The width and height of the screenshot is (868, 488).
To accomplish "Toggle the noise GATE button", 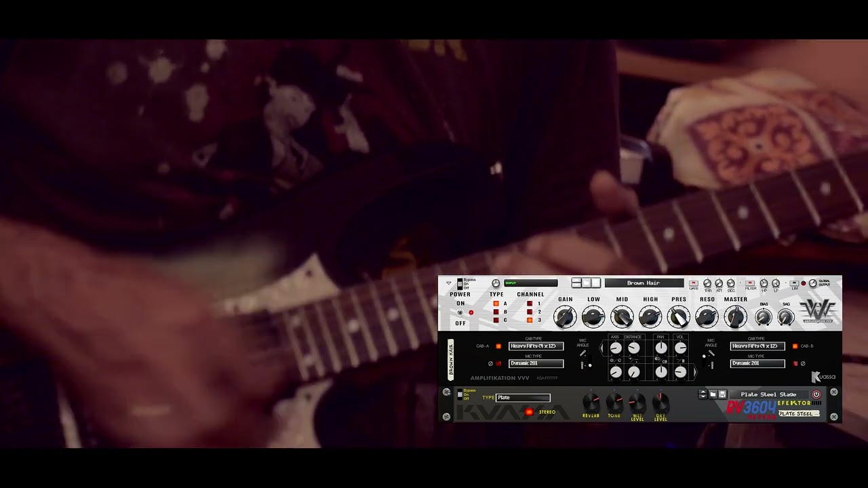I will point(694,283).
